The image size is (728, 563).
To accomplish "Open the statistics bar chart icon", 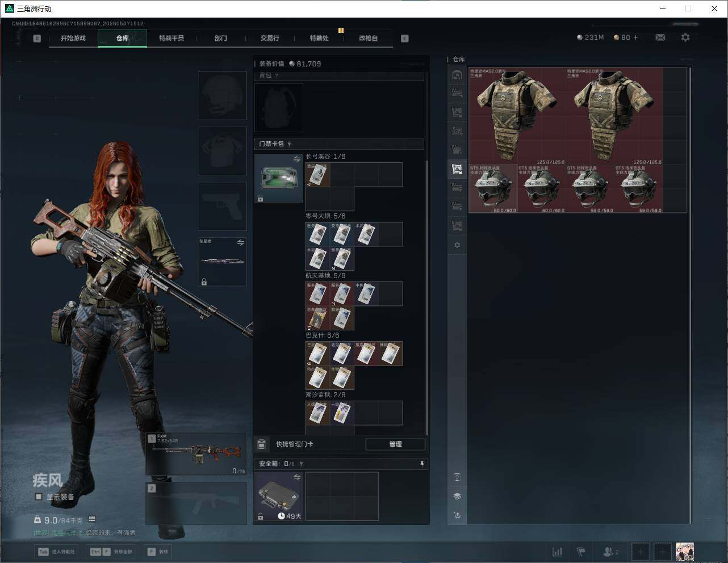I will [x=558, y=552].
